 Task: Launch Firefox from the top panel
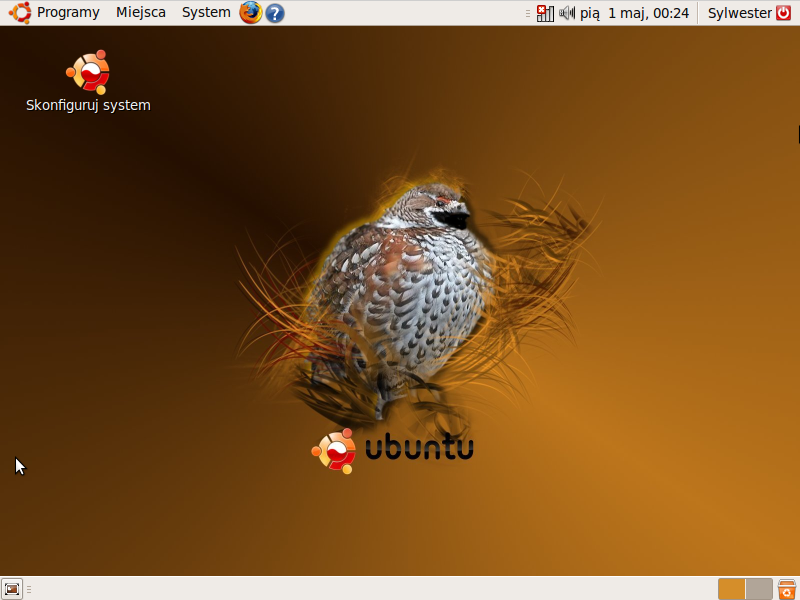pos(251,13)
